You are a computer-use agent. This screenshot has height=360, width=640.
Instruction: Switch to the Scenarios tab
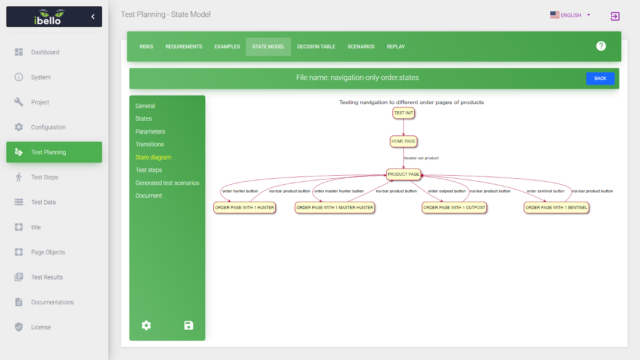click(361, 47)
